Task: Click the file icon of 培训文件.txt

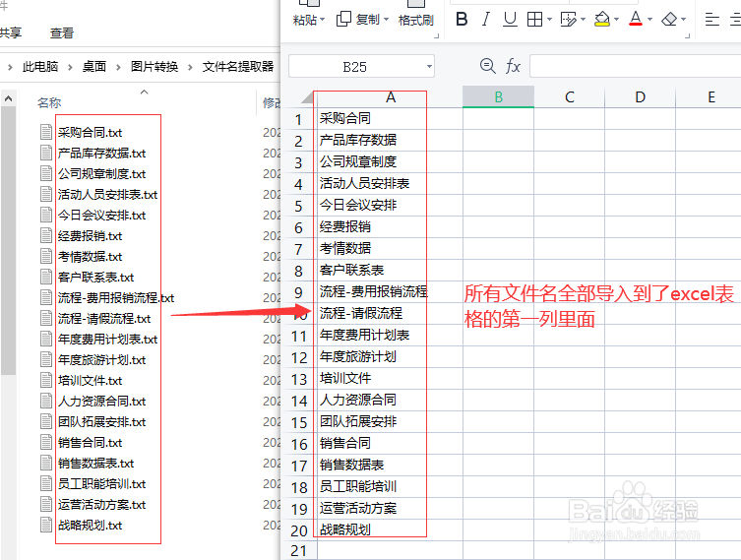Action: click(x=46, y=381)
